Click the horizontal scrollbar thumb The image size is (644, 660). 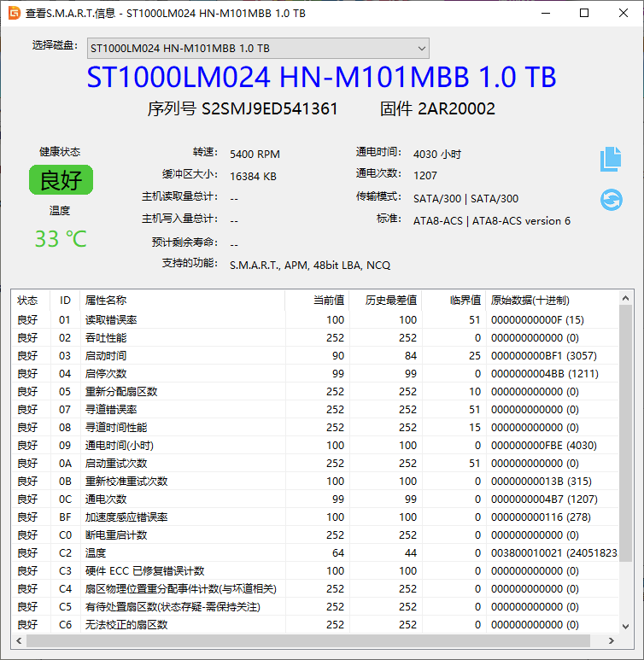[x=307, y=640]
